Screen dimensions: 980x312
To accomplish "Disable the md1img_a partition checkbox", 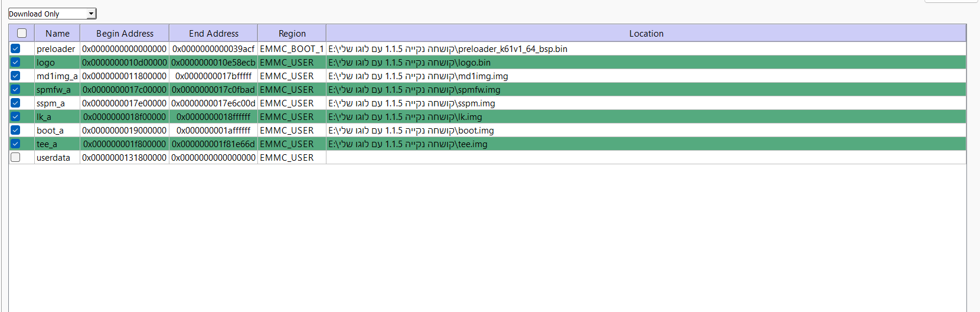I will click(x=15, y=76).
